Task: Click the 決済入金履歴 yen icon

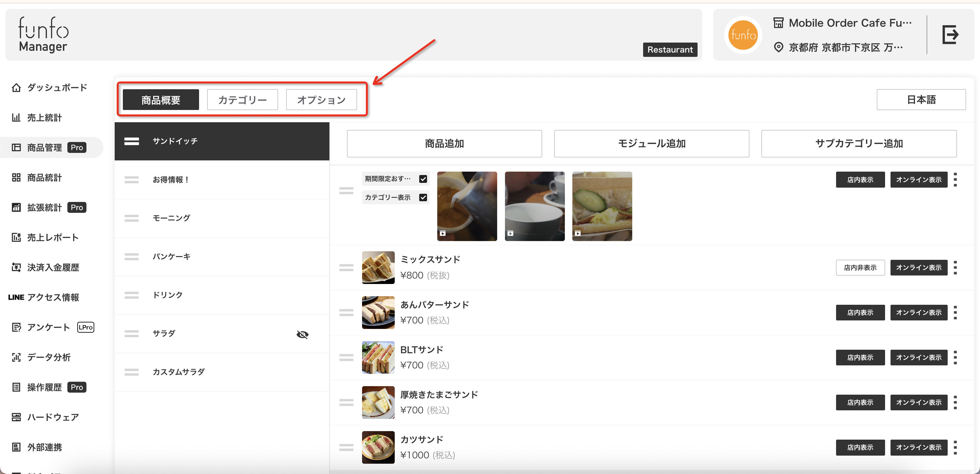Action: (16, 267)
